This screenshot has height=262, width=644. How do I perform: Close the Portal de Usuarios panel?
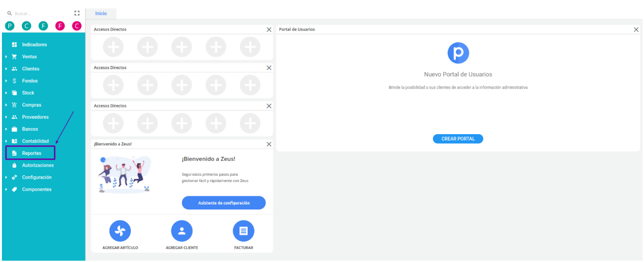pos(636,29)
